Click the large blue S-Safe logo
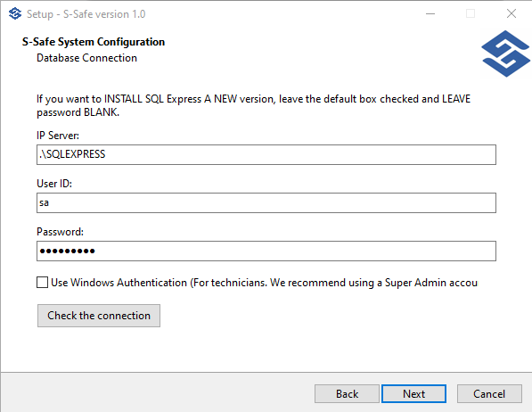This screenshot has height=412, width=532. tap(505, 54)
